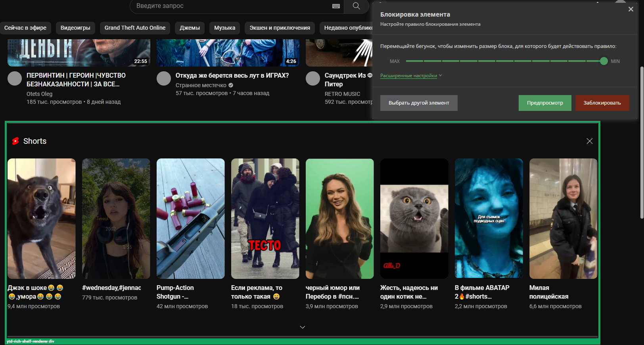
Task: Open the RETRO MUSIC channel link
Action: [x=343, y=94]
